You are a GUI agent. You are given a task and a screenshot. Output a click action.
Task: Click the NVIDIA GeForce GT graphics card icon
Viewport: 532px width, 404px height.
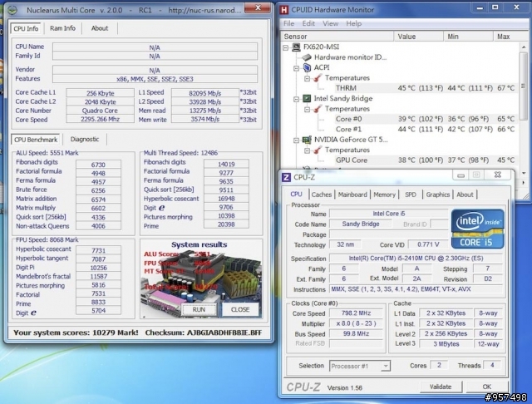point(307,140)
